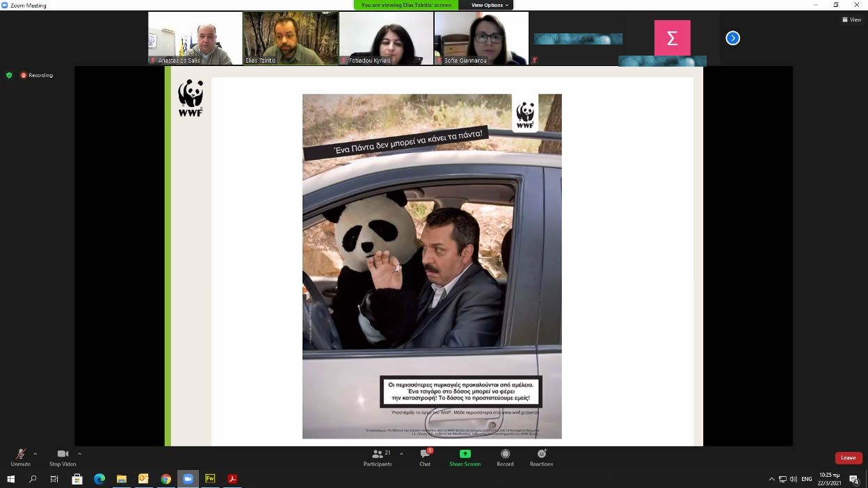Open Adobe Fireworks from taskbar
Screen dimensions: 868x488
tap(210, 479)
